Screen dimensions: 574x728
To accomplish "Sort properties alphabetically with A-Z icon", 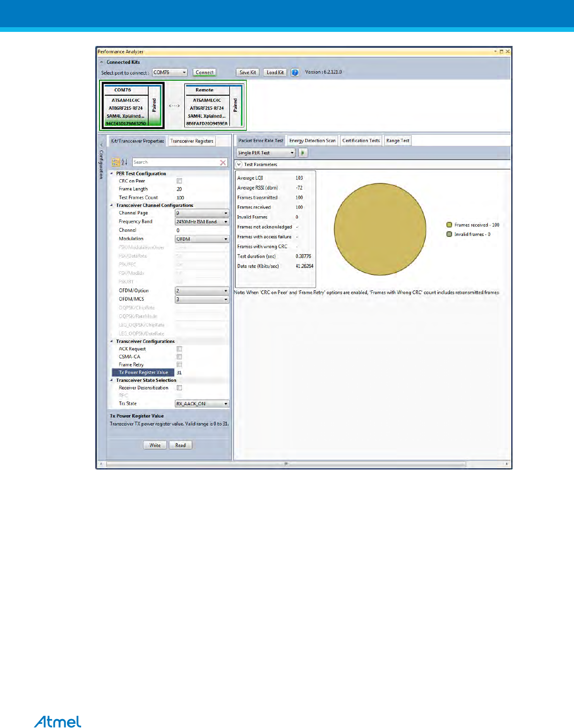I will point(124,162).
